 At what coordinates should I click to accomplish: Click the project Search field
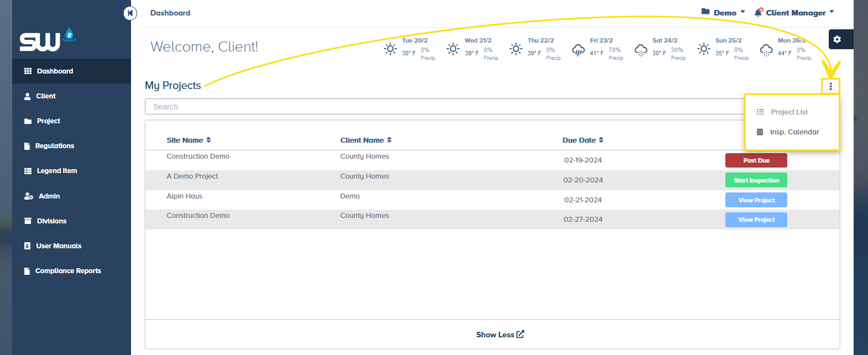click(442, 107)
